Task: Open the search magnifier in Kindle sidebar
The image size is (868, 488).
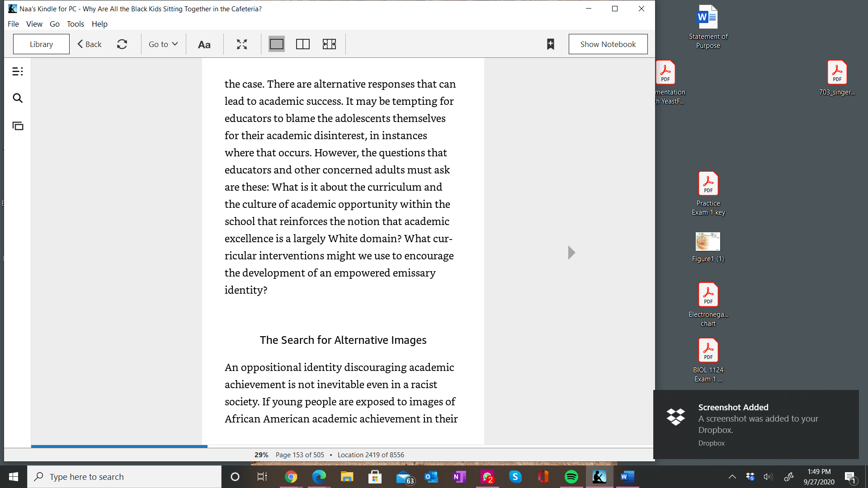Action: [x=18, y=98]
